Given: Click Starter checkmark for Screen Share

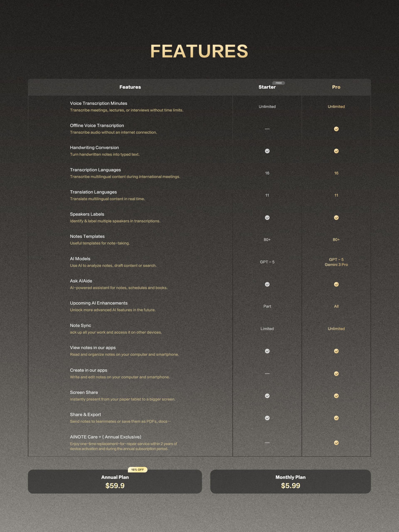Looking at the screenshot, I should click(267, 396).
